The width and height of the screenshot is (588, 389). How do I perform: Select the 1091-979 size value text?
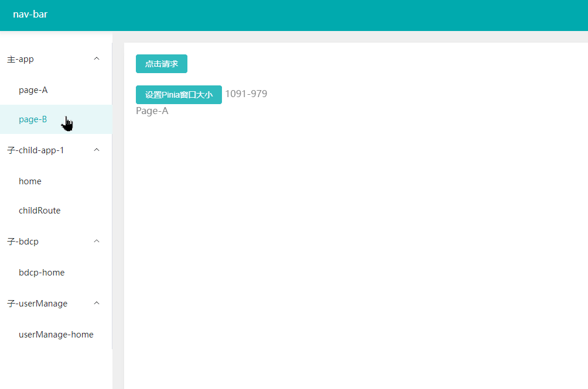tap(246, 94)
